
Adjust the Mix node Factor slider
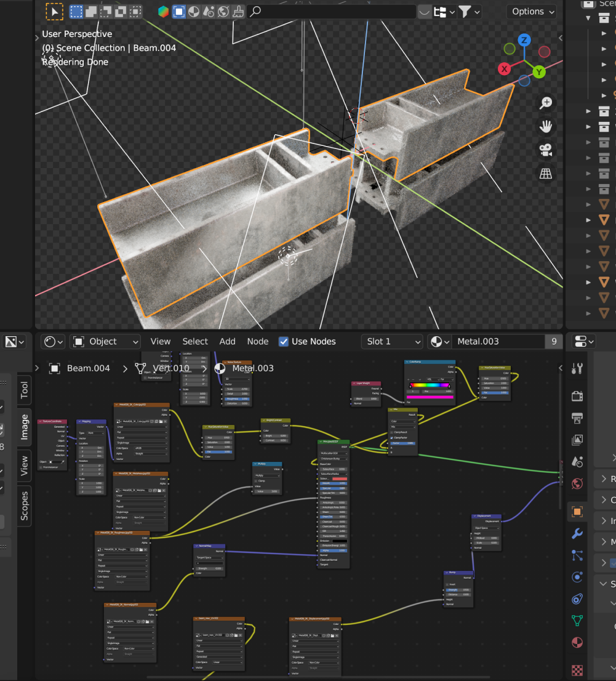tap(402, 443)
